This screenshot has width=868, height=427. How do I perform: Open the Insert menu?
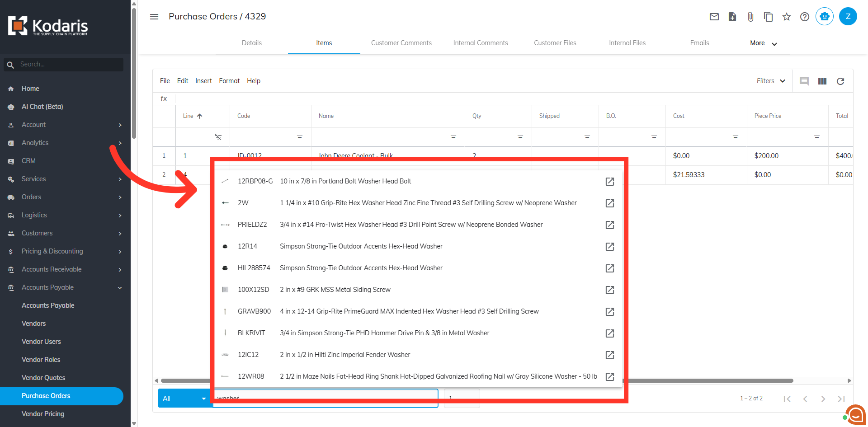point(203,81)
